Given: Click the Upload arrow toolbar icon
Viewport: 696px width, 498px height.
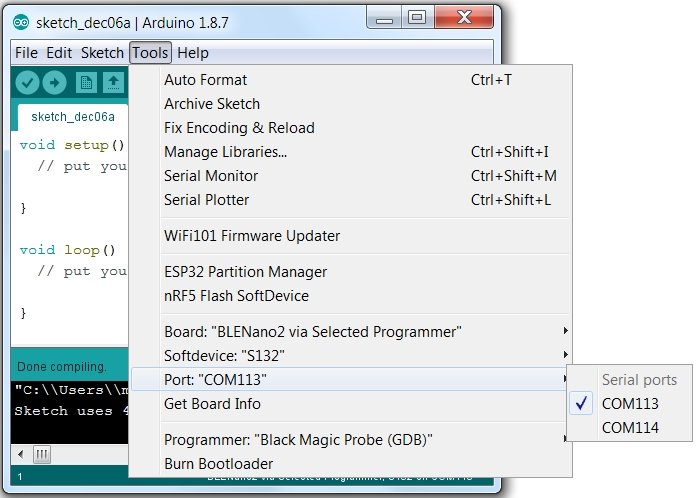Looking at the screenshot, I should point(55,83).
